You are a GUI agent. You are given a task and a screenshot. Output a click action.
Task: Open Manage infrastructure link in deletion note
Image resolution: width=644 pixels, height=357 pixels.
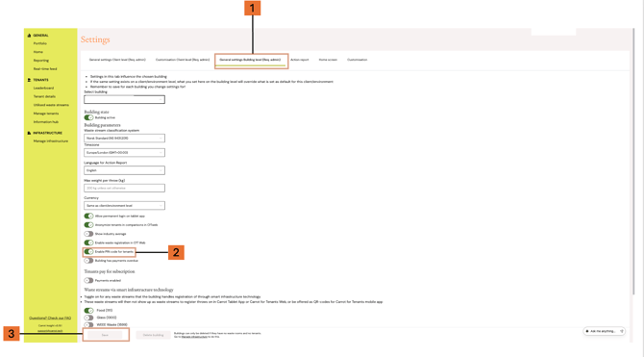(x=194, y=337)
